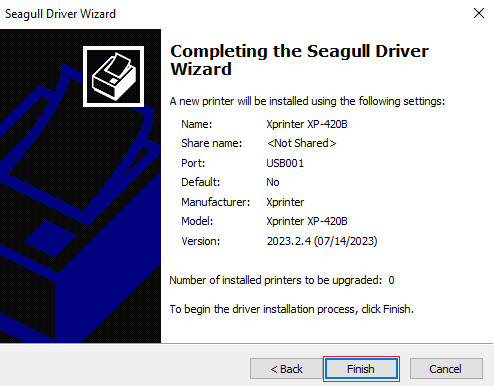Click the "Manufacturer:" label
The image size is (494, 386).
tap(215, 202)
